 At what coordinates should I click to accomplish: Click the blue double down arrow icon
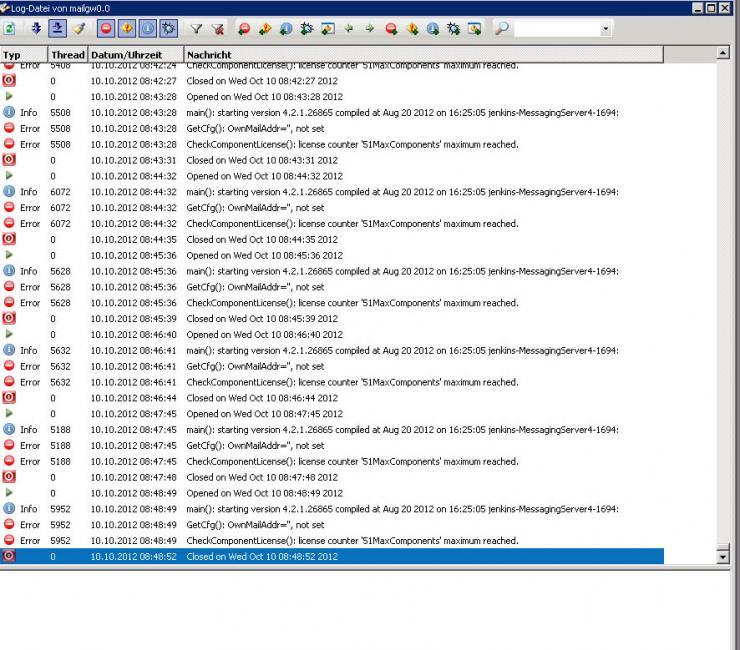tap(37, 29)
